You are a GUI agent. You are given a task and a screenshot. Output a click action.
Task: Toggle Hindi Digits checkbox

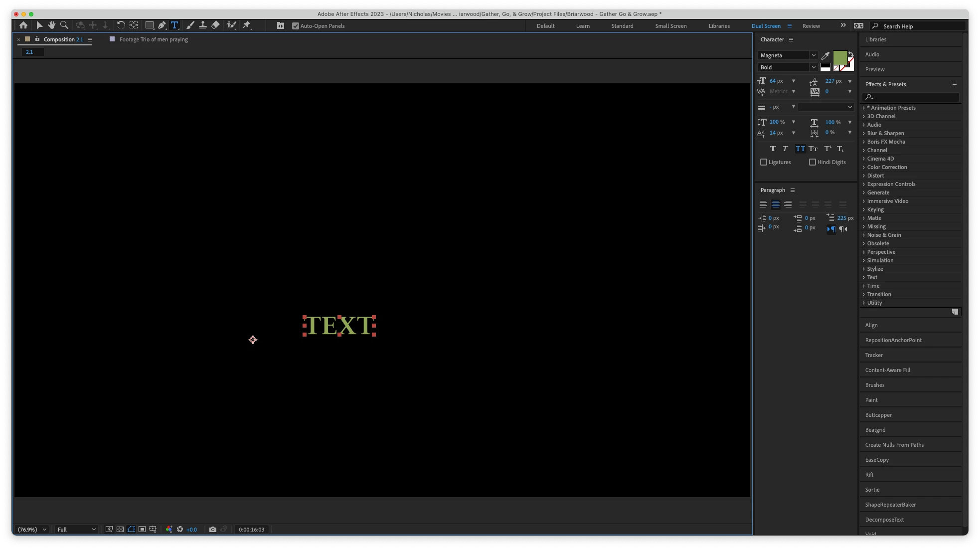813,162
